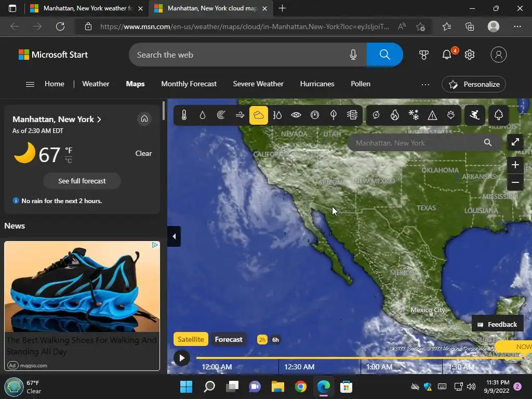Click the yellow timeline progress bar
532x399 pixels.
tap(359, 357)
